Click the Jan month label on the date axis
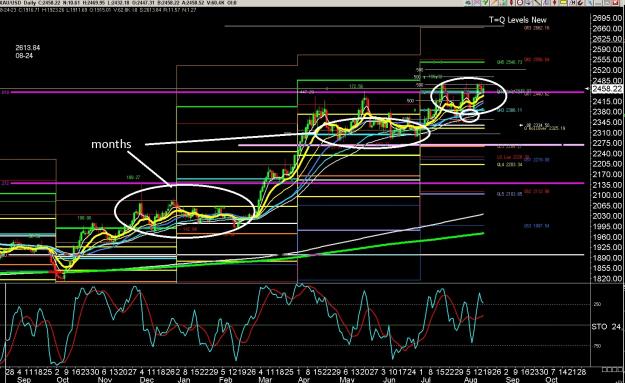Viewport: 625px width, 383px height. [184, 379]
